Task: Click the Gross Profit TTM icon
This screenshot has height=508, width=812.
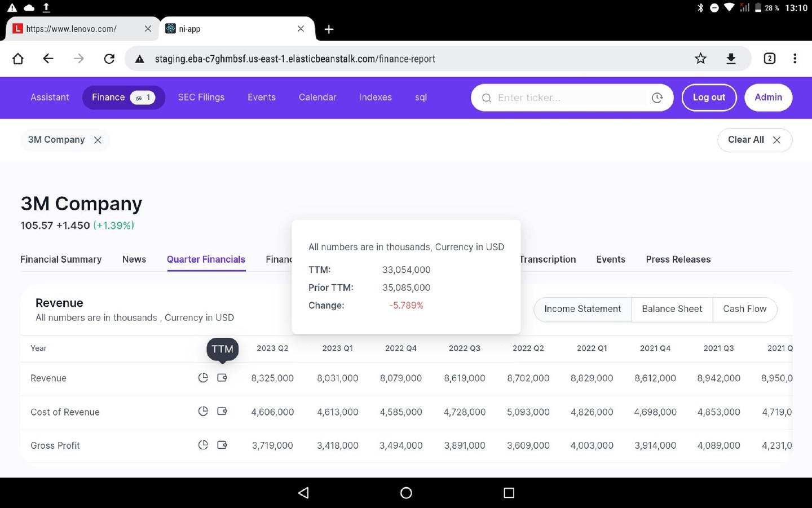Action: coord(222,445)
